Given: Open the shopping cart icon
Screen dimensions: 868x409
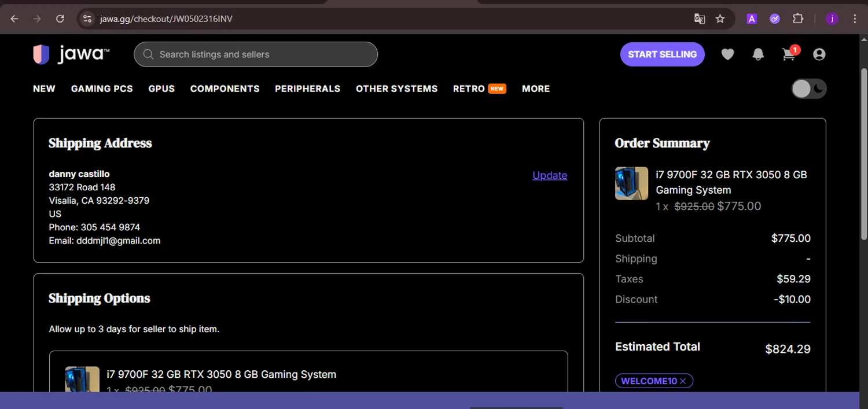Looking at the screenshot, I should (x=788, y=54).
